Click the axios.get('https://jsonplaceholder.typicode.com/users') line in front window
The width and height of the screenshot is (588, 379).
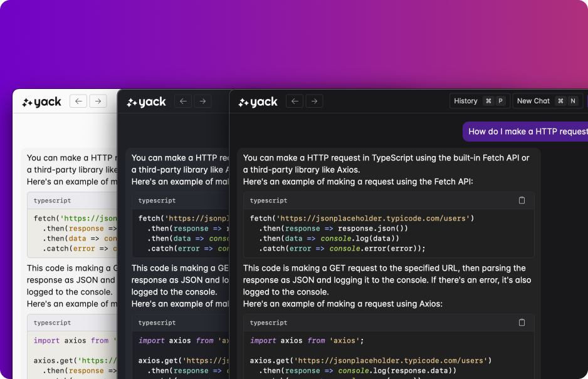pyautogui.click(x=370, y=361)
